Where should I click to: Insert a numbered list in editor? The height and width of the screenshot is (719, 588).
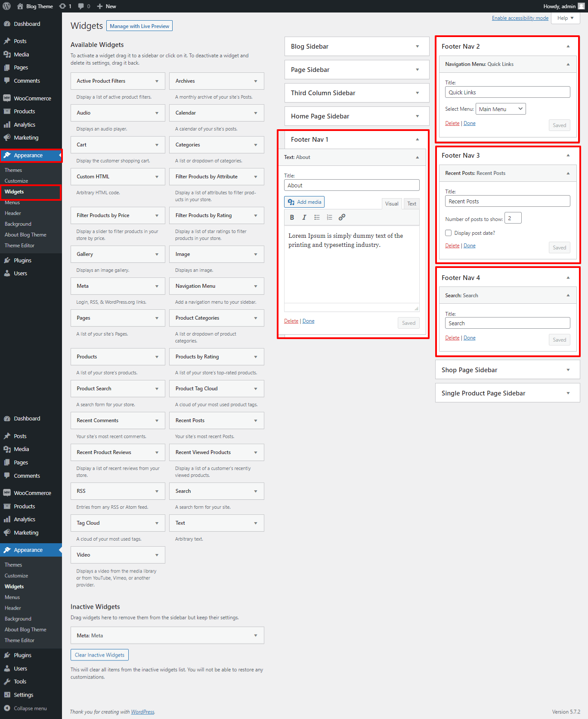click(329, 218)
